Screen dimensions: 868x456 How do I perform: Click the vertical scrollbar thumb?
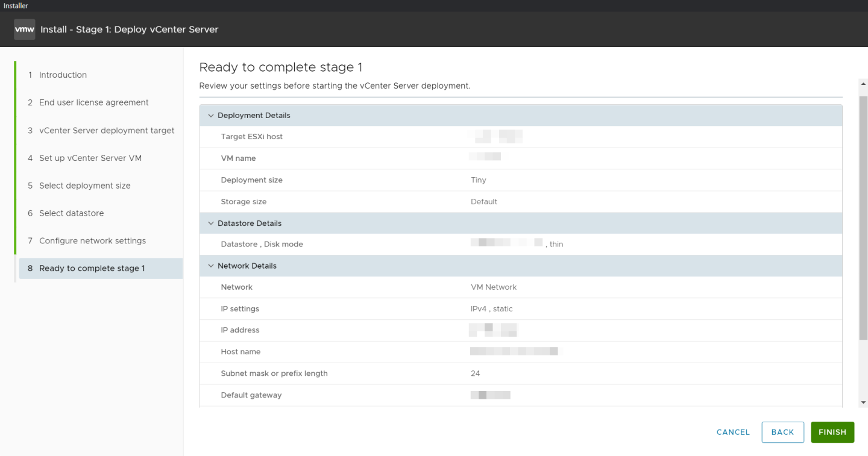pos(863,217)
